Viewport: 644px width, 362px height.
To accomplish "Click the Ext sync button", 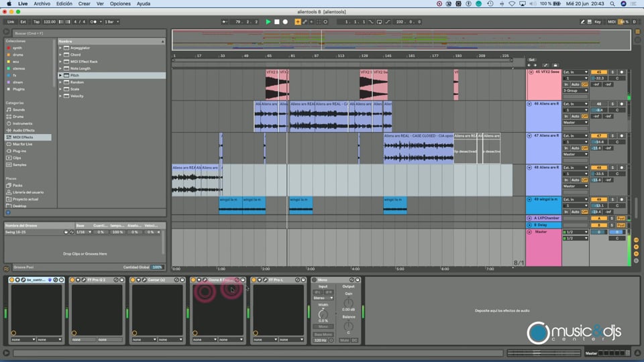I will [23, 21].
